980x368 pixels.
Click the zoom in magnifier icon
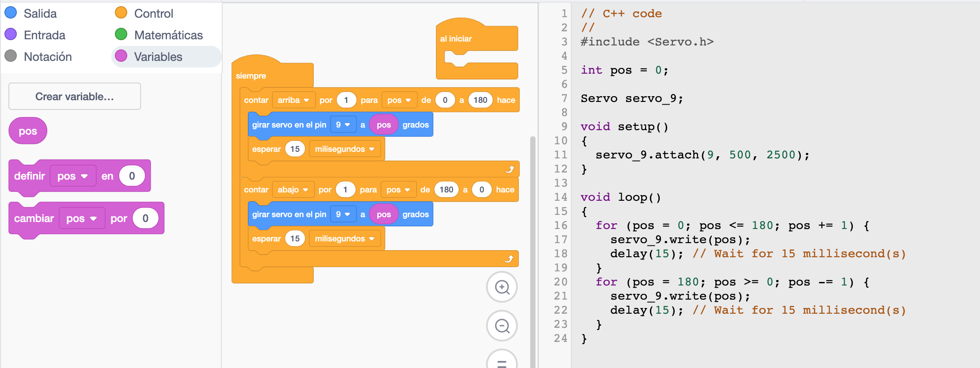click(501, 287)
